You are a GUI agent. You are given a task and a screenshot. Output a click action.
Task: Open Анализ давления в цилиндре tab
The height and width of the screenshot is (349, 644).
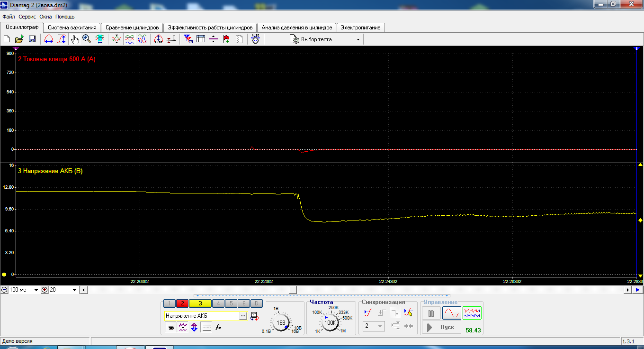(x=297, y=28)
